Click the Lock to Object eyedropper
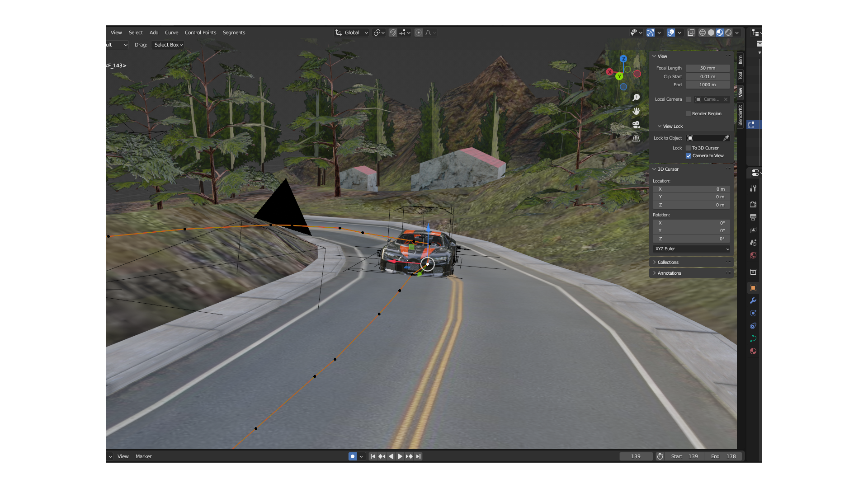 726,138
